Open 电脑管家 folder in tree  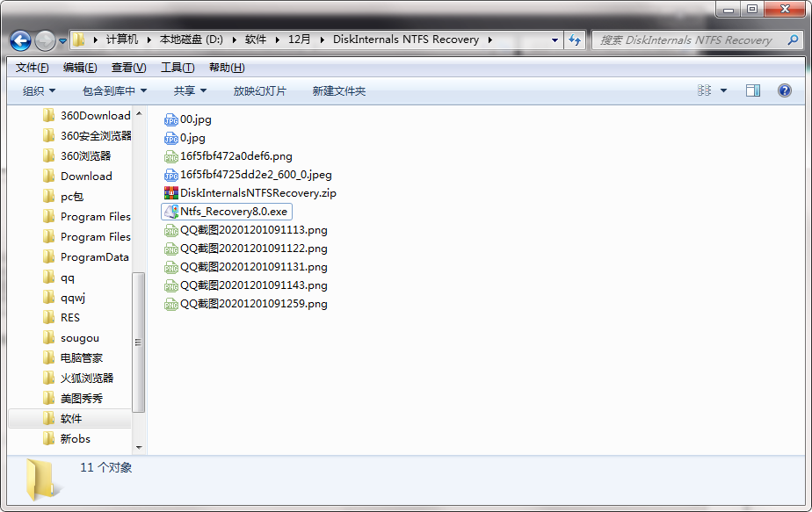pos(73,358)
